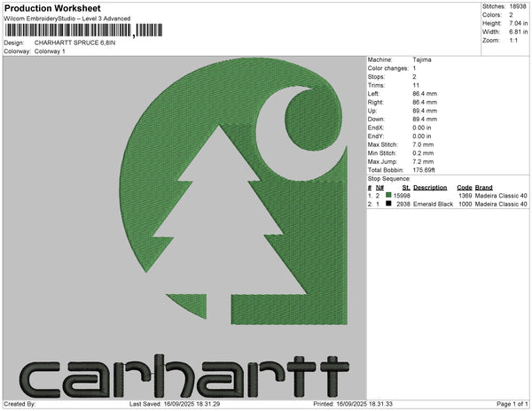Click the Code column header

465,188
